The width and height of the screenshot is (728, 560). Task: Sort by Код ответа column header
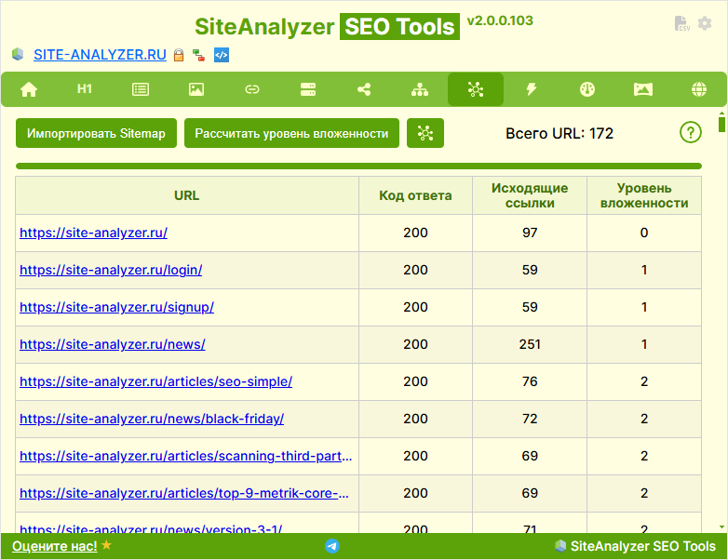pyautogui.click(x=415, y=195)
